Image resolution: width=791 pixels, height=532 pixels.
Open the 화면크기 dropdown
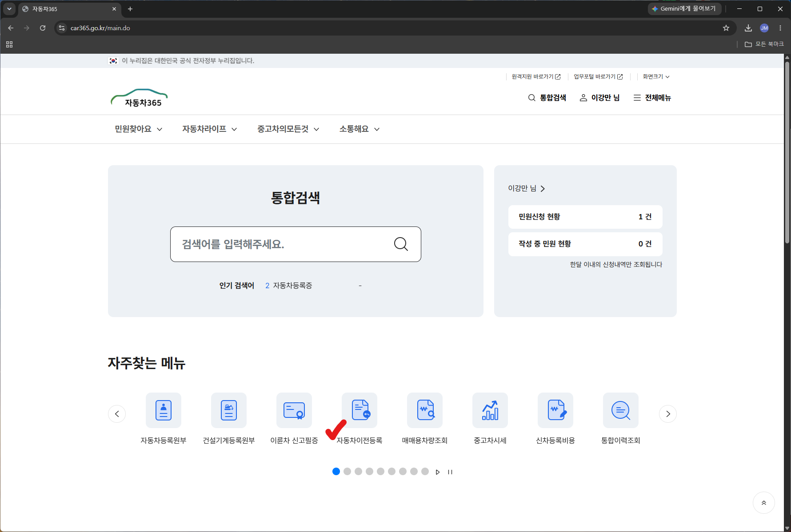(x=656, y=77)
